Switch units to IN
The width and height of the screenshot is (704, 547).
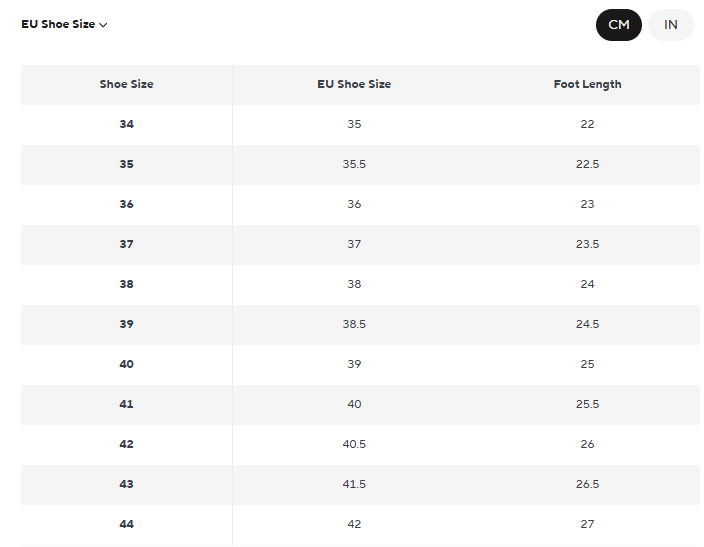[671, 25]
